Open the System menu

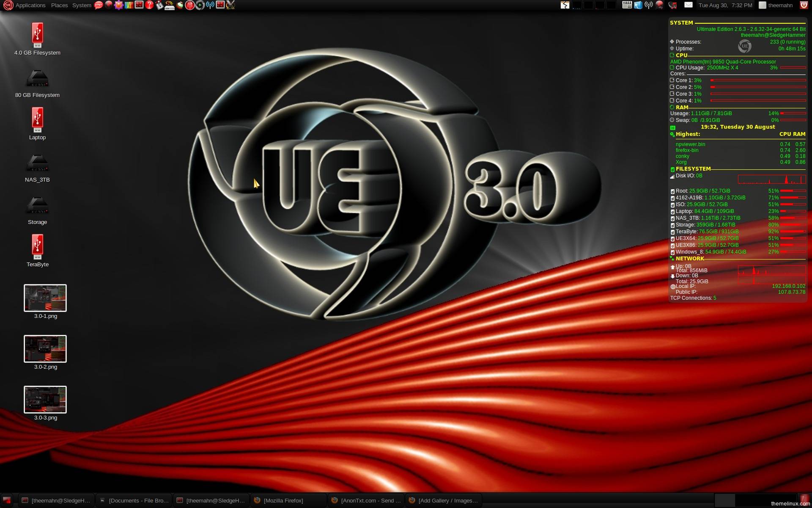[x=82, y=5]
